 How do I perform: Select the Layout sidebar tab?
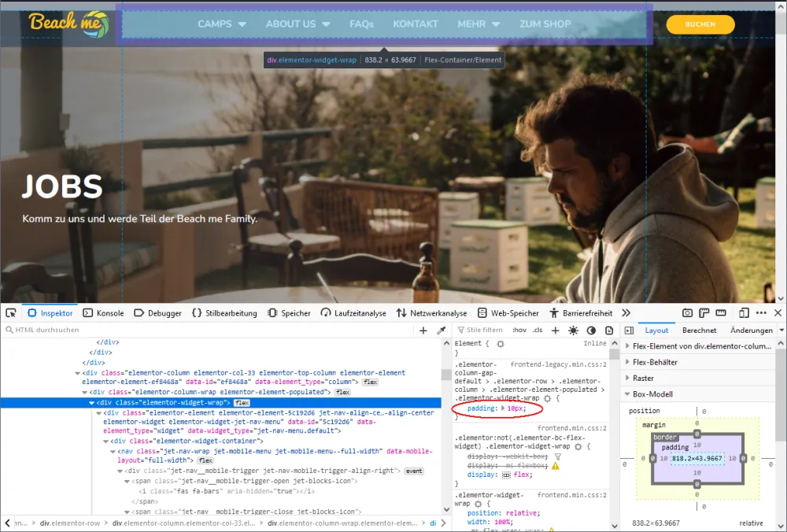[656, 331]
